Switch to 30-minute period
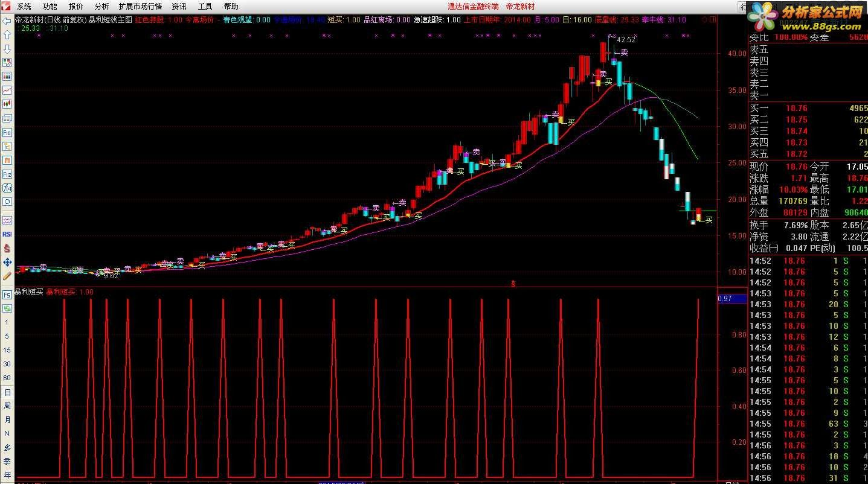868x484 pixels. pos(7,364)
